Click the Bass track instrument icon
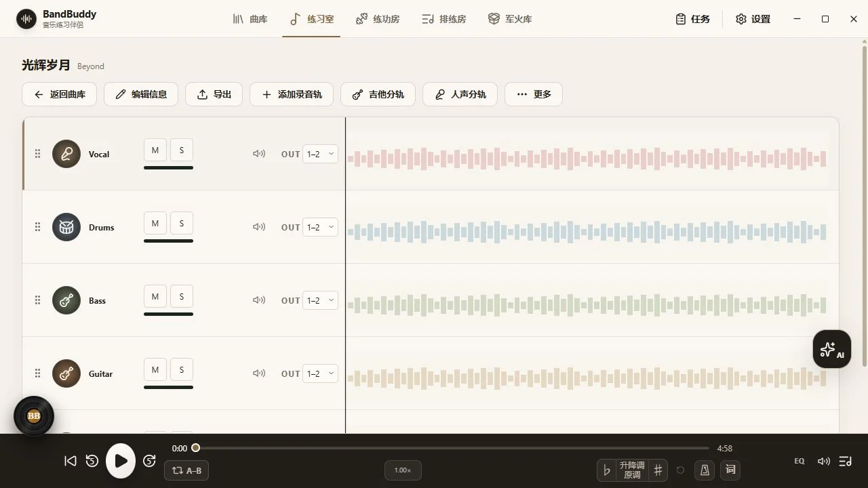 [x=66, y=300]
